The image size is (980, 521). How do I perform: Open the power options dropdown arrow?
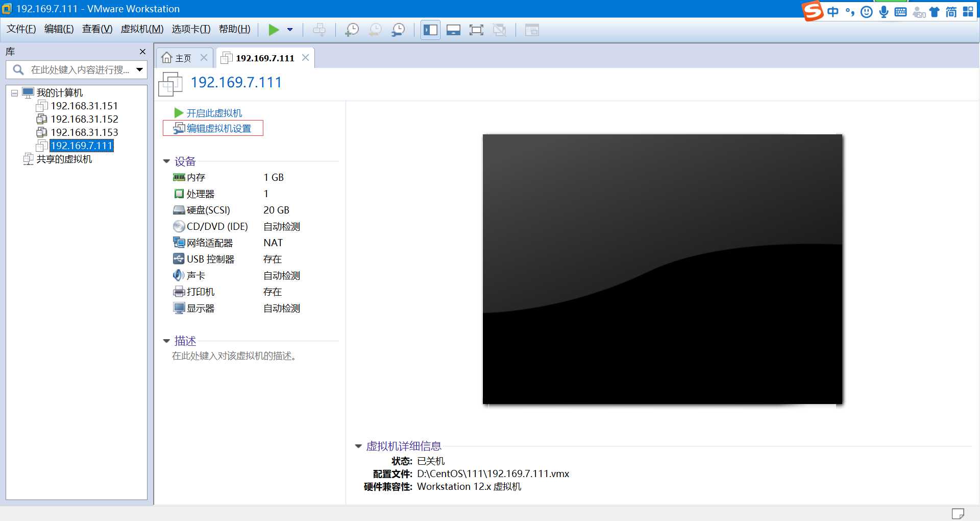coord(290,30)
